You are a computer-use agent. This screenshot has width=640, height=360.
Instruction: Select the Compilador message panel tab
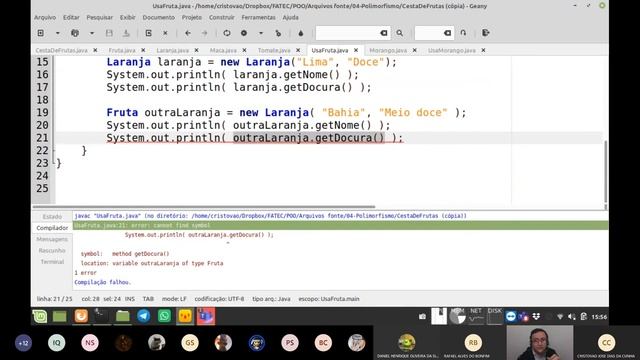point(52,228)
